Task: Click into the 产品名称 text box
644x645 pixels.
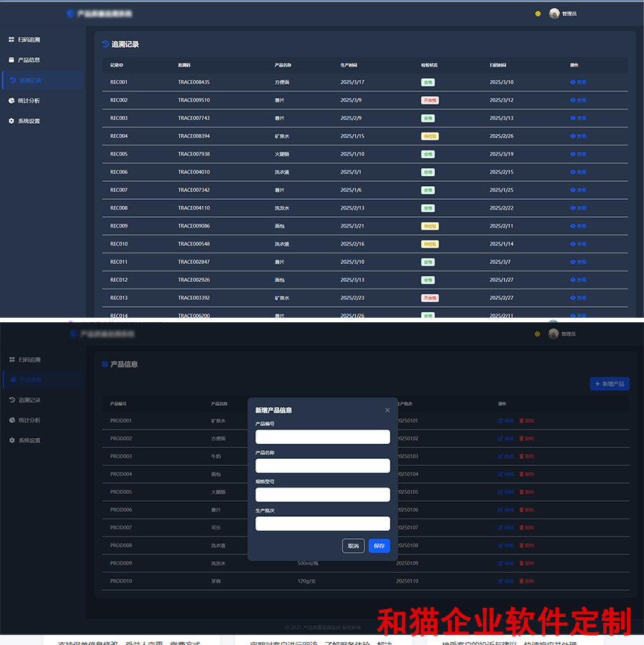Action: point(323,466)
